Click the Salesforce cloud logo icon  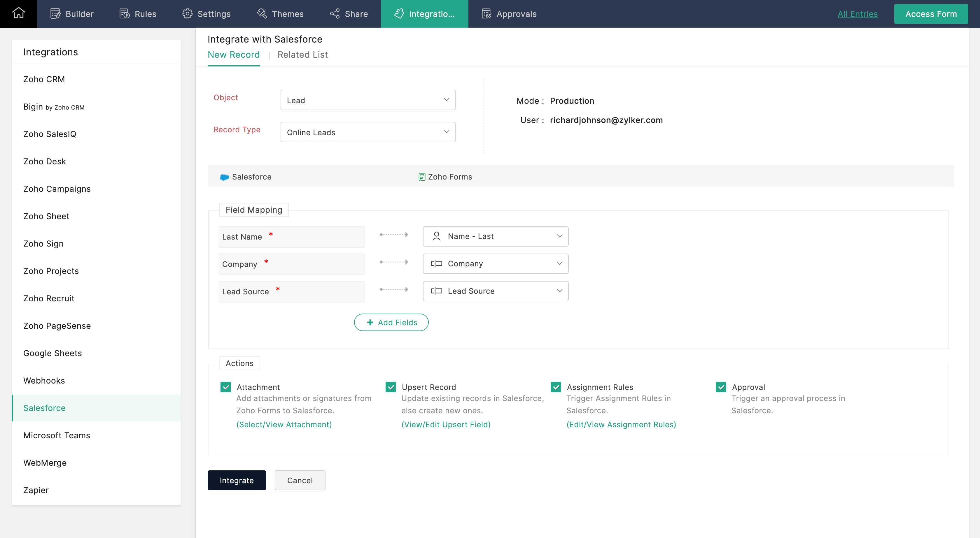(225, 177)
